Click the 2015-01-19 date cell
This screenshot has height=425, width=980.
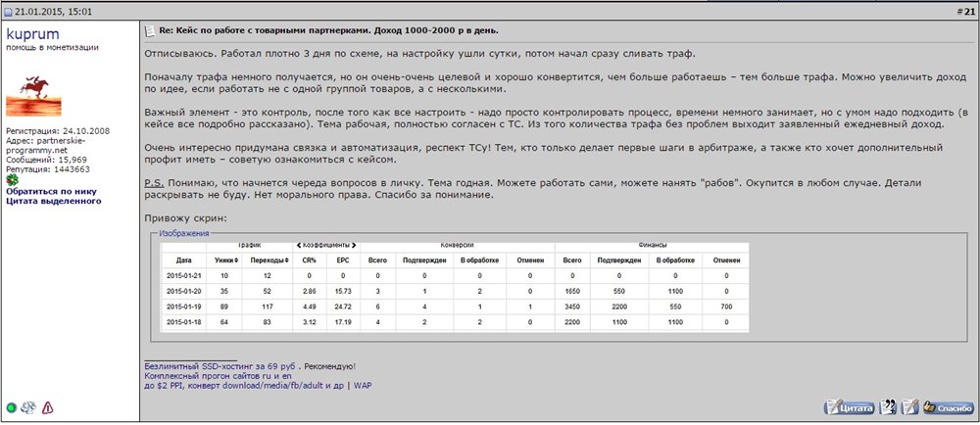[184, 307]
